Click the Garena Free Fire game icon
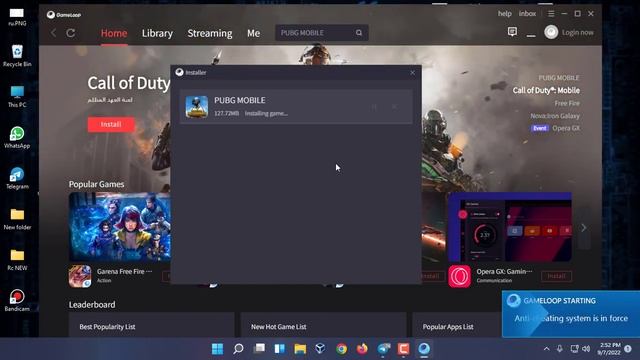The image size is (640, 360). tap(80, 276)
